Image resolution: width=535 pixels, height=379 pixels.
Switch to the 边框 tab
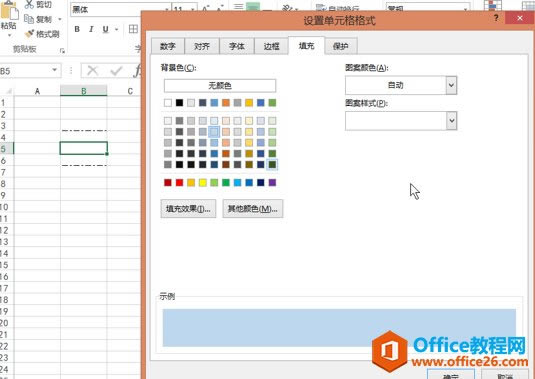(272, 46)
